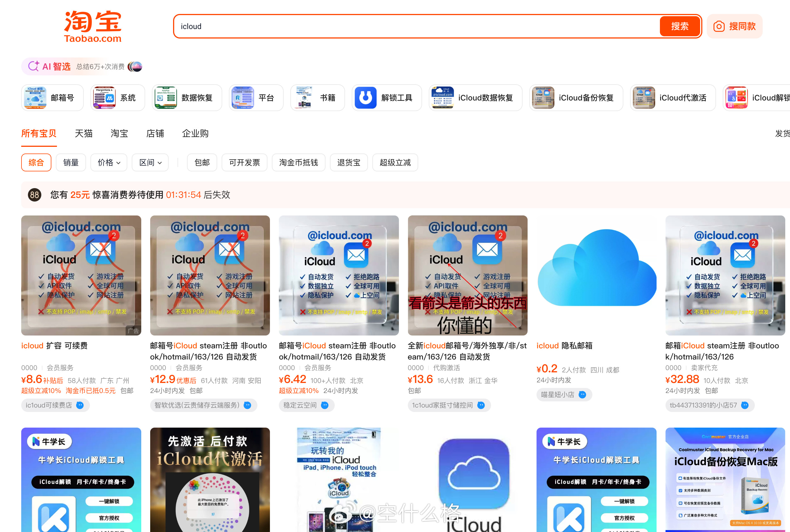790x532 pixels.
Task: Open the 全新icloud邮箱号 product image
Action: click(x=468, y=275)
